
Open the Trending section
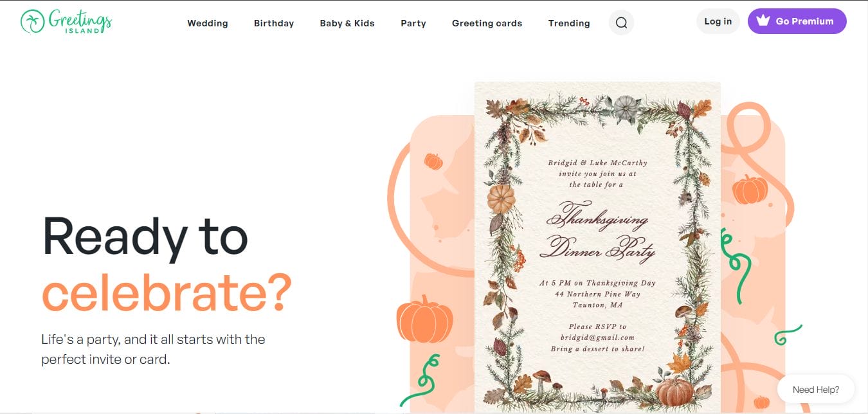(569, 23)
